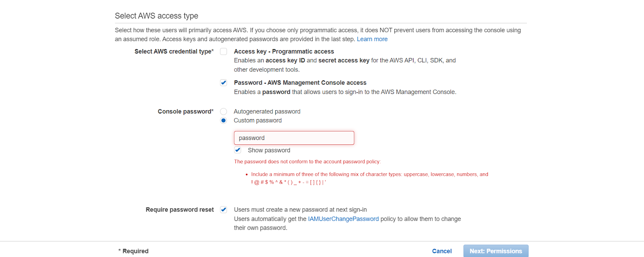Click the * Required footnote text
This screenshot has width=644, height=257.
pos(133,251)
